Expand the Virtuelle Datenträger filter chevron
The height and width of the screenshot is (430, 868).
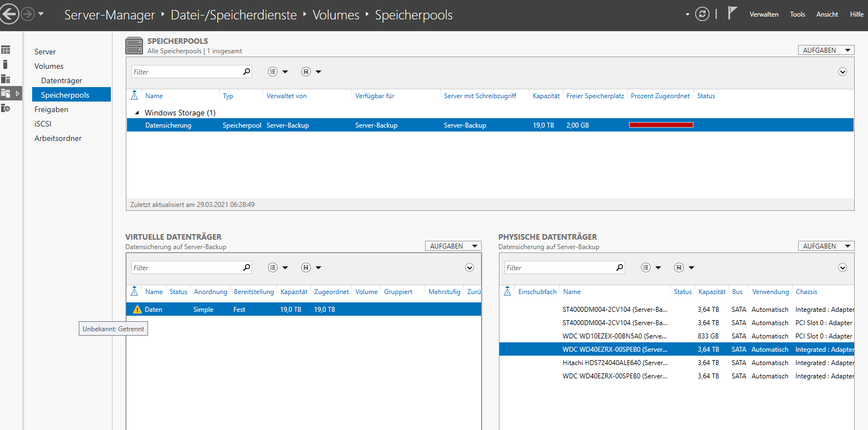[x=469, y=267]
